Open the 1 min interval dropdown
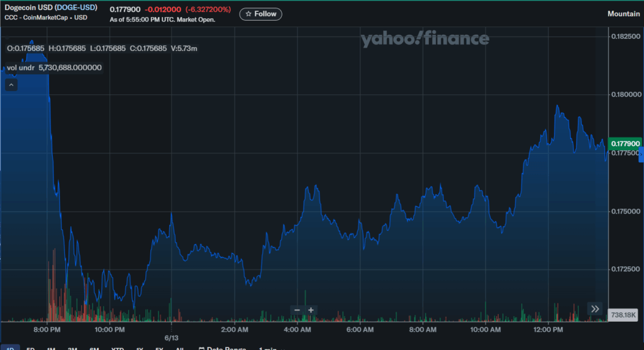The image size is (644, 350). click(x=272, y=348)
